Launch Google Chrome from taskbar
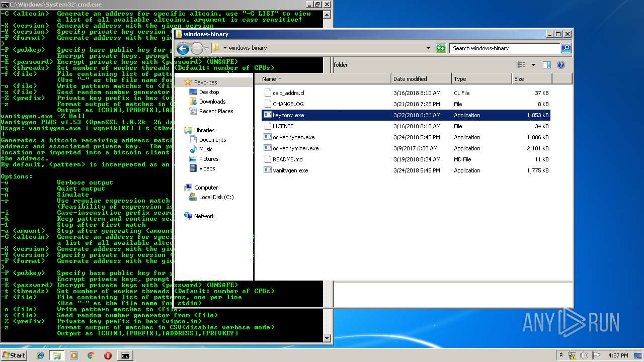This screenshot has width=644, height=362. (x=91, y=355)
